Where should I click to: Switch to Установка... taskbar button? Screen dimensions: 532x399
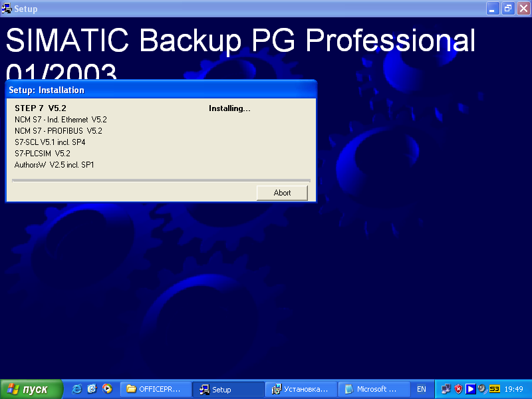(x=301, y=389)
